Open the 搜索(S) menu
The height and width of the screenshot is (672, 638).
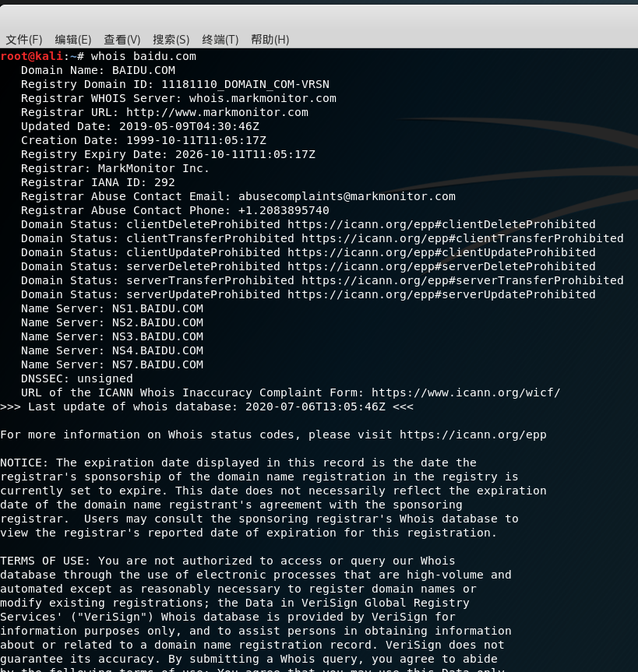171,40
